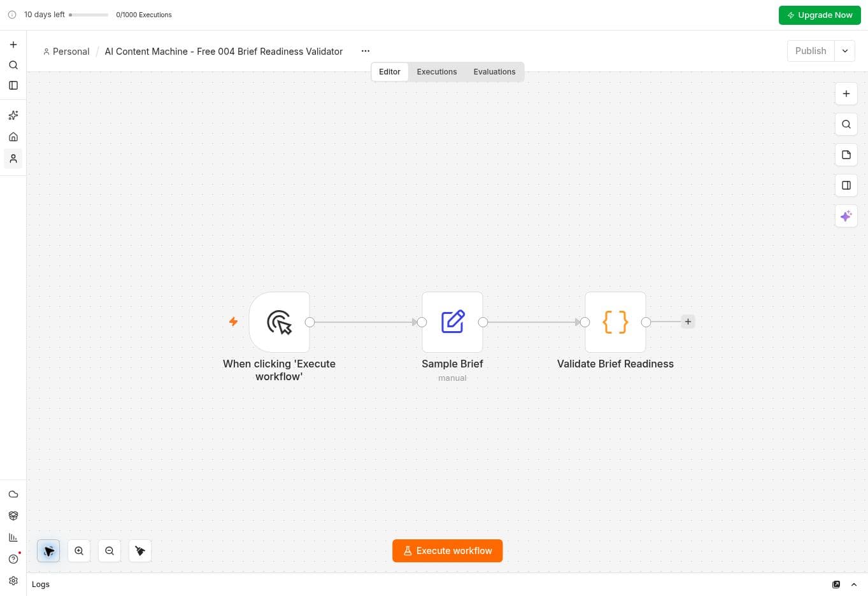Image resolution: width=868 pixels, height=596 pixels.
Task: Tidy up the workflow with the broom icon
Action: click(140, 551)
